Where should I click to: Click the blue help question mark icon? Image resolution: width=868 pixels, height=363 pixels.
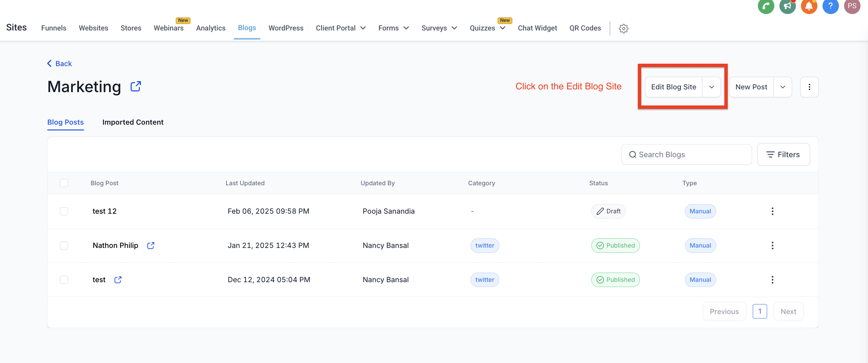830,6
